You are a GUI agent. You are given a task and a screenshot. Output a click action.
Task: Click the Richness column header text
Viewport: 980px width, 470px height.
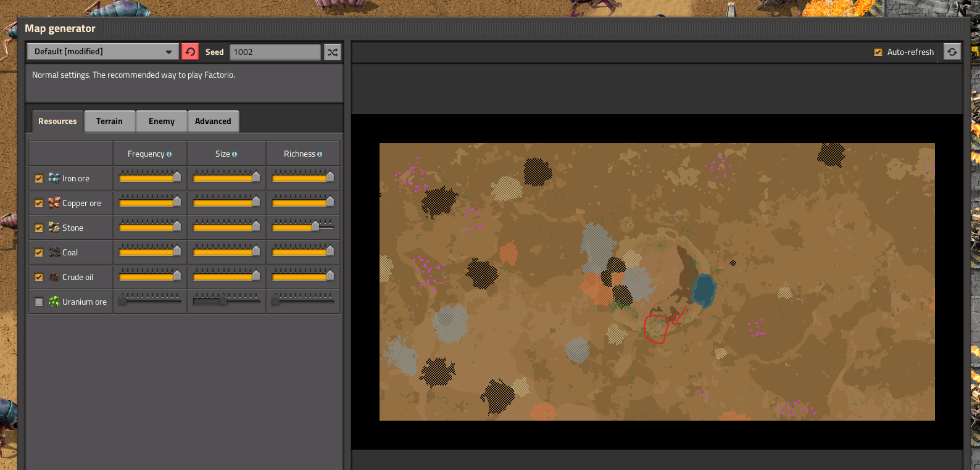(x=299, y=154)
